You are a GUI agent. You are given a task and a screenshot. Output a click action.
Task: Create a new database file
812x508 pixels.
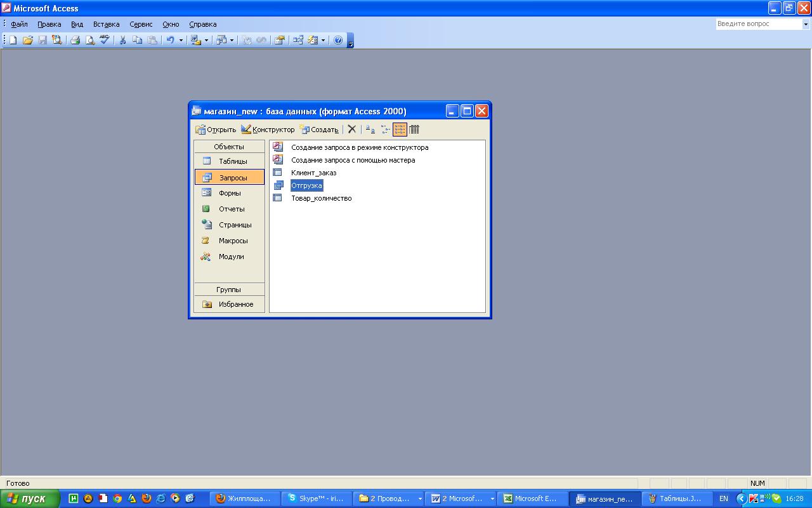pos(13,40)
